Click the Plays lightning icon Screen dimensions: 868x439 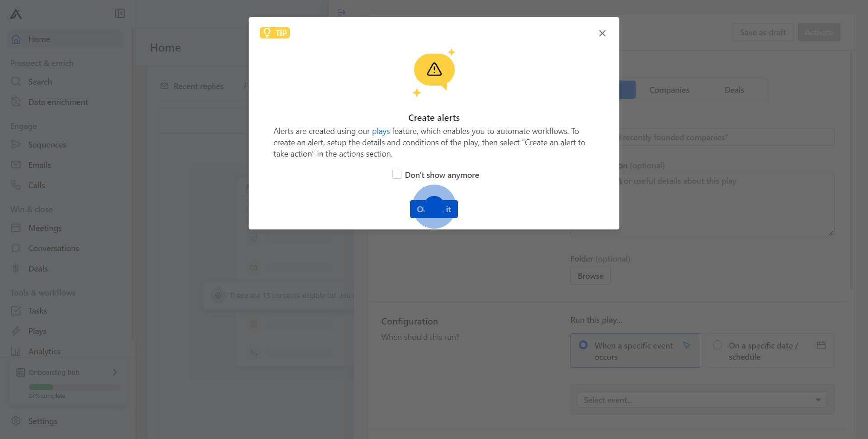tap(16, 331)
